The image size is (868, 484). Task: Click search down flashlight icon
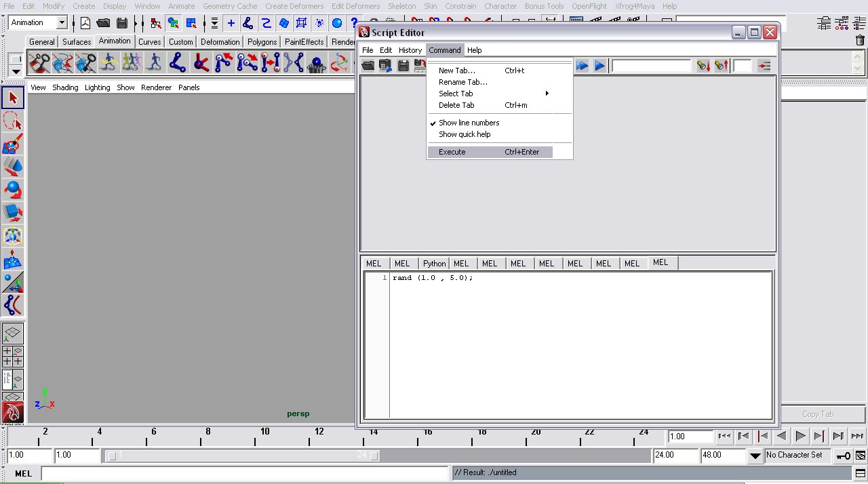pos(703,66)
